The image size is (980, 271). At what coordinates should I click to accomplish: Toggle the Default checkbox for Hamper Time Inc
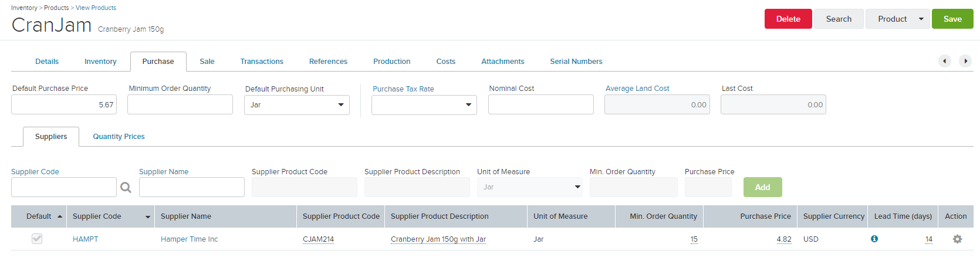37,239
